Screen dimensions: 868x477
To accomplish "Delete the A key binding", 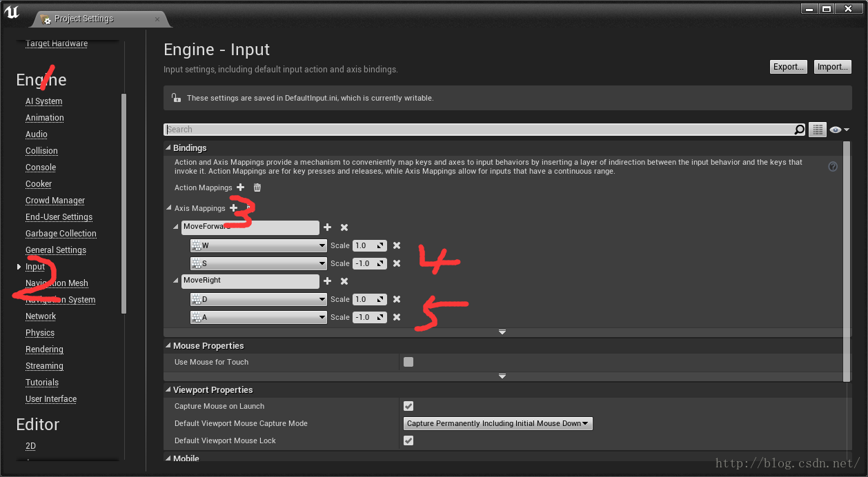I will pos(397,317).
